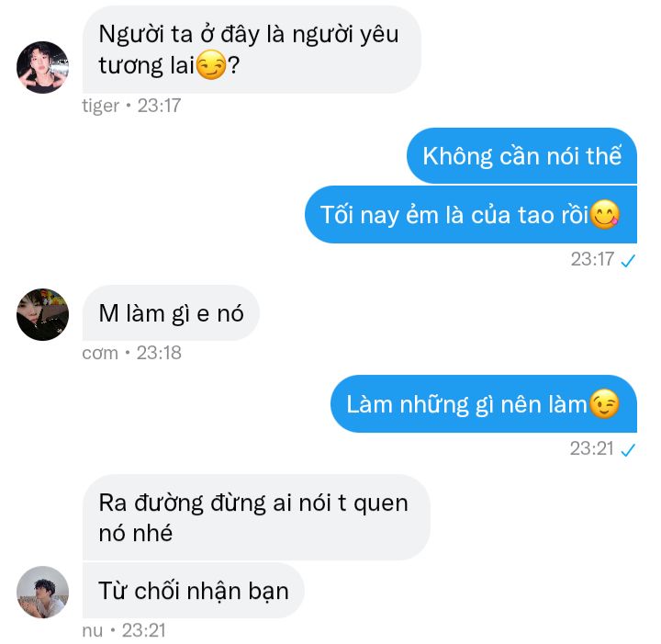This screenshot has width=661, height=644.
Task: Open tiger's profile avatar
Action: click(42, 67)
